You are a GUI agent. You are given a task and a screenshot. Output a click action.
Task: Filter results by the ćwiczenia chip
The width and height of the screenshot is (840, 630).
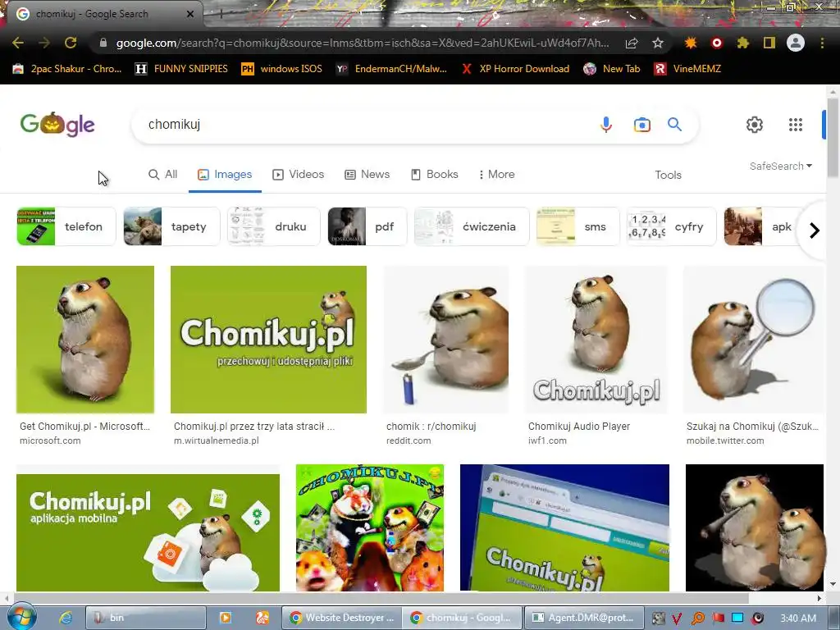click(472, 226)
